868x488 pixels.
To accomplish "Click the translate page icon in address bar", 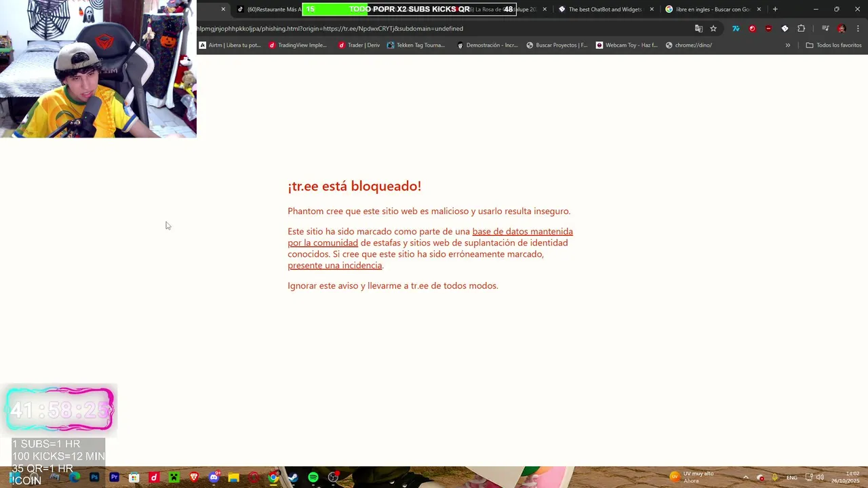I will (x=698, y=28).
